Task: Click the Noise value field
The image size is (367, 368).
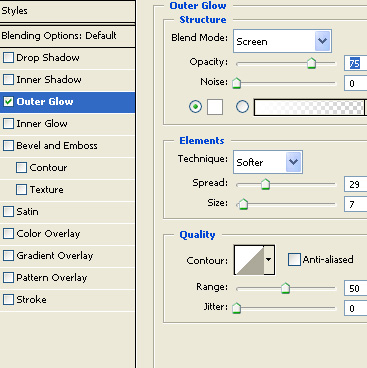Action: [x=356, y=83]
